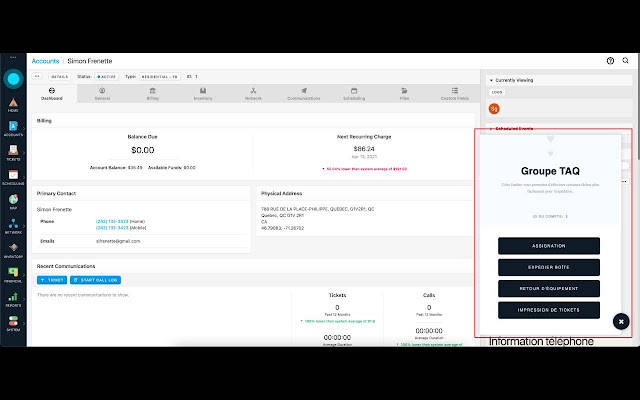This screenshot has width=640, height=400.
Task: Switch to the Custom Fields tab
Action: pos(455,93)
